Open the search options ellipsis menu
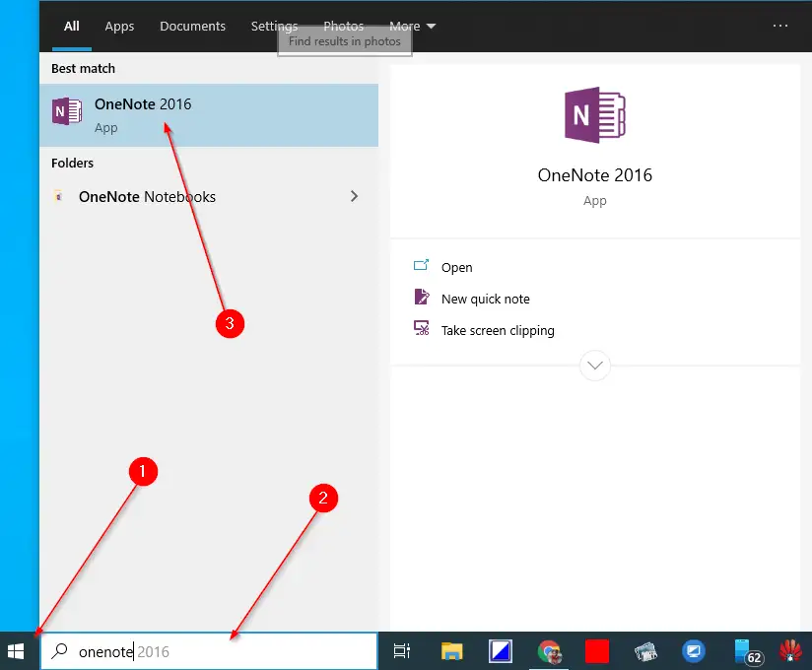Image resolution: width=812 pixels, height=670 pixels. pos(779,26)
